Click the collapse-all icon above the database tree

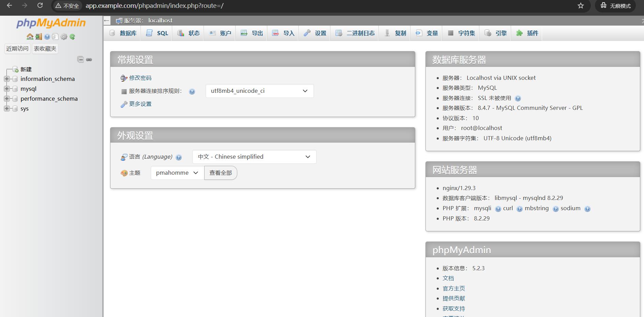80,59
